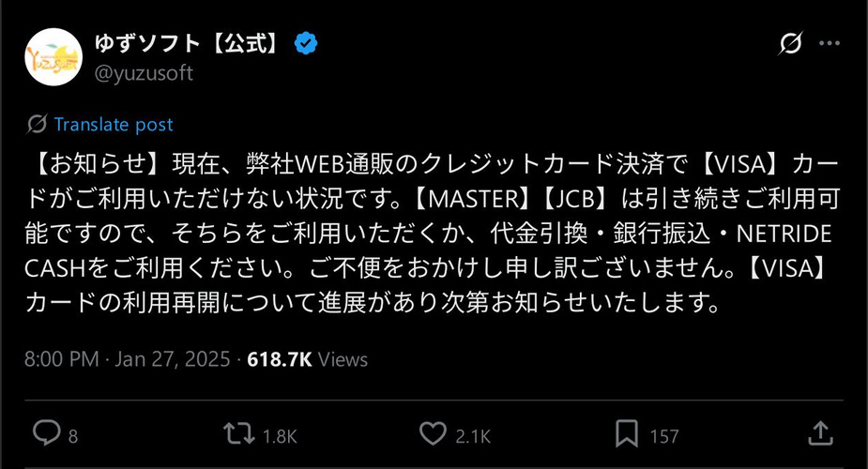The width and height of the screenshot is (868, 469).
Task: Click the 1.8K repost count
Action: (x=281, y=436)
